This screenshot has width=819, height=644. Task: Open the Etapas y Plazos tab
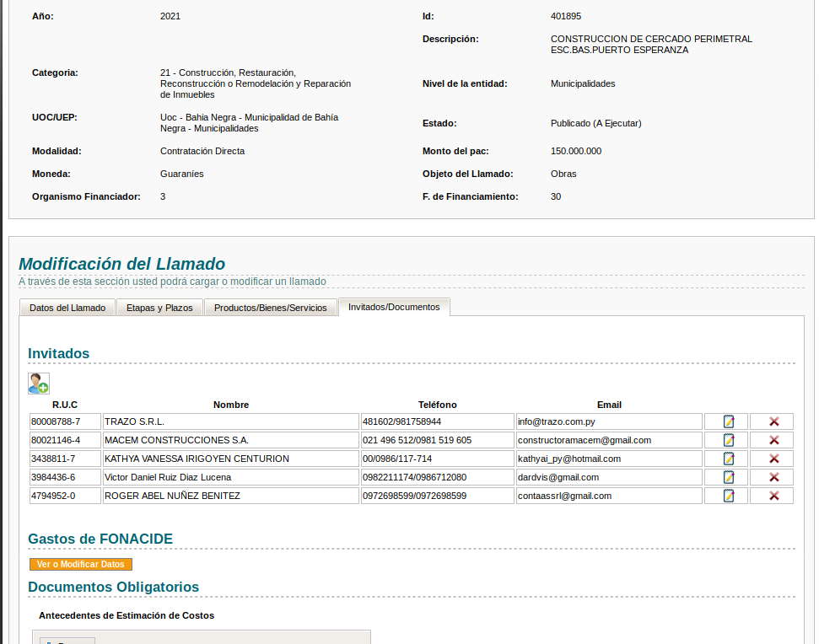click(159, 308)
